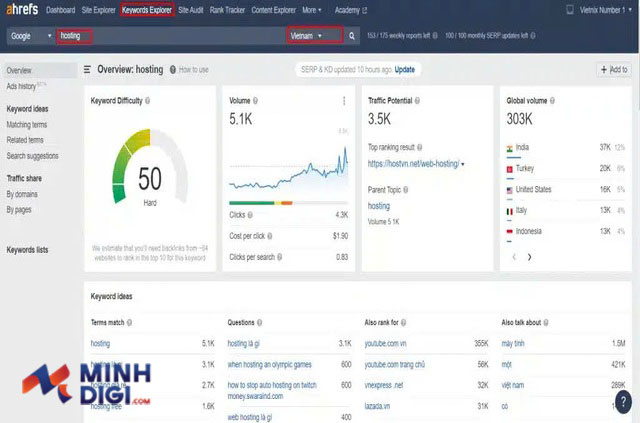The image size is (640, 423).
Task: Click the Keyword Difficulty gauge
Action: pyautogui.click(x=150, y=167)
